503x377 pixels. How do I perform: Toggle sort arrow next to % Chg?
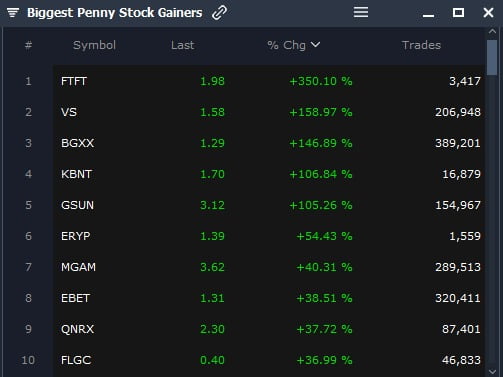coord(315,44)
